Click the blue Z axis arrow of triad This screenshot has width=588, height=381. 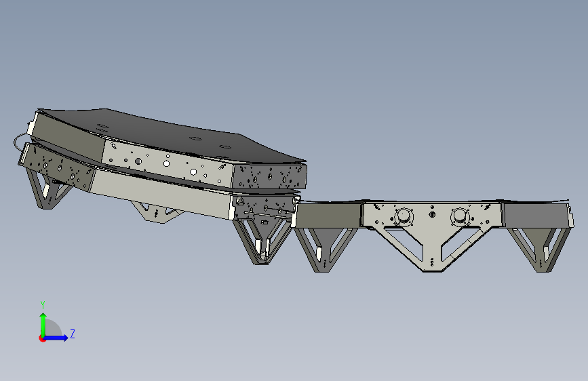tap(56, 338)
